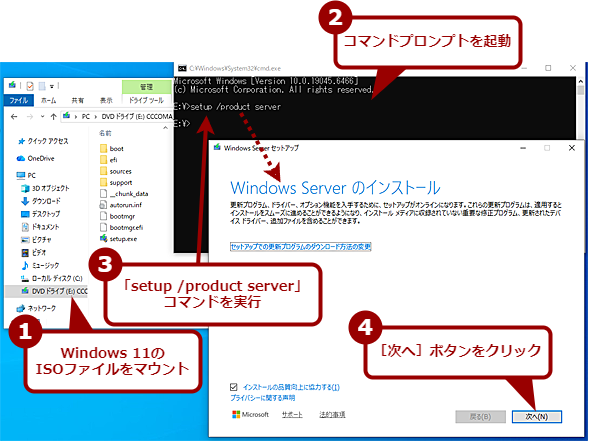Click the Microsoft logo in setup footer
589x442 pixels.
click(251, 415)
